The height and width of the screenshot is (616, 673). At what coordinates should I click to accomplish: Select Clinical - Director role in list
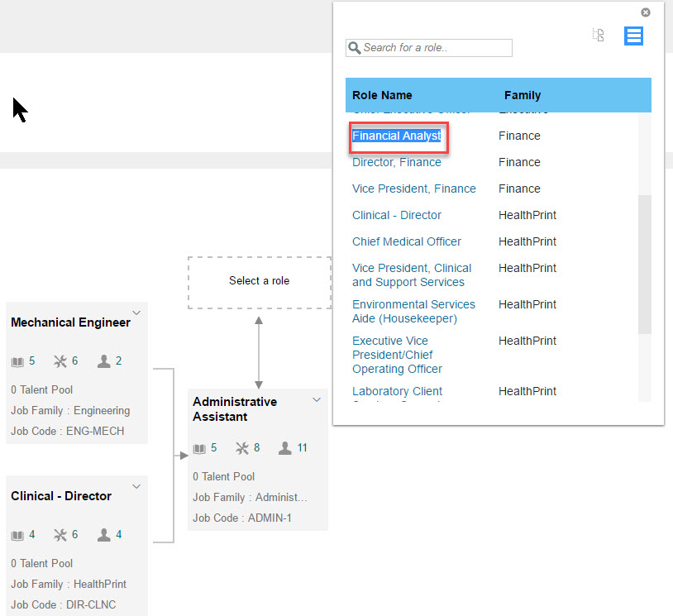(x=397, y=215)
